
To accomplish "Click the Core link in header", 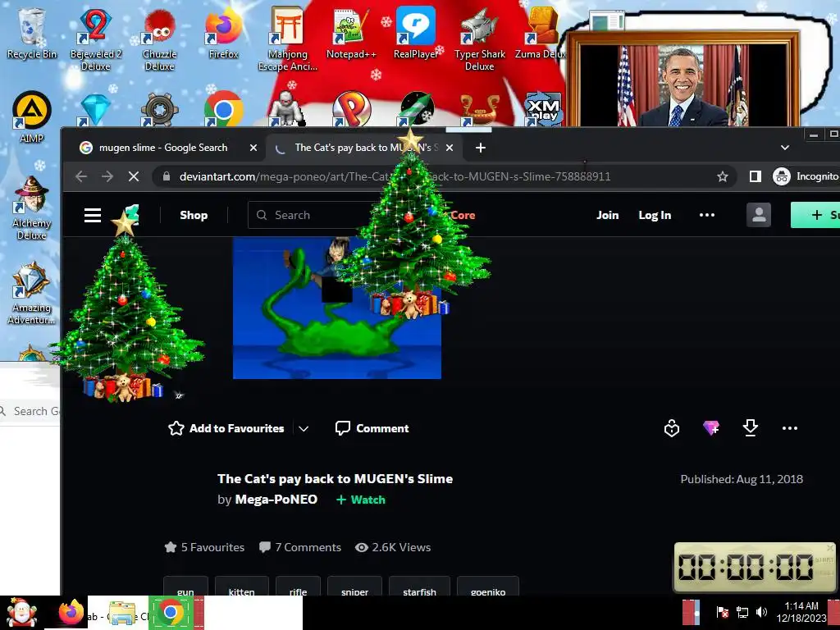I will 463,215.
